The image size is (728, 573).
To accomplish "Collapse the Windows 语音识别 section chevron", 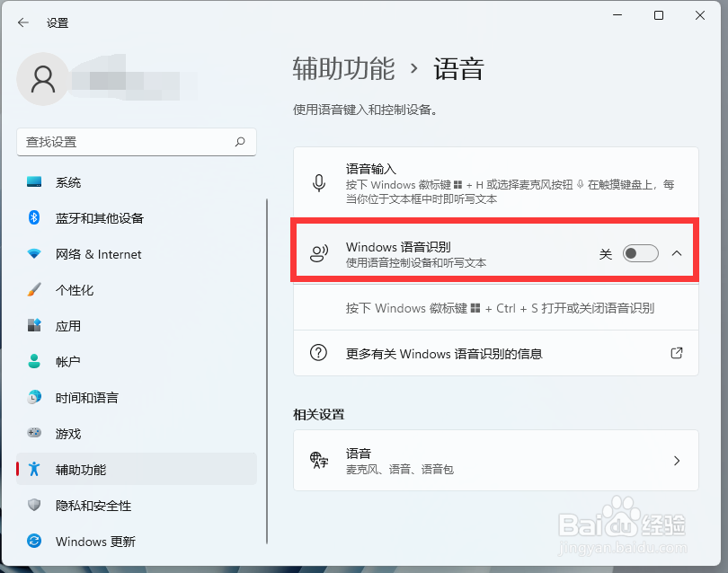I will coord(677,253).
